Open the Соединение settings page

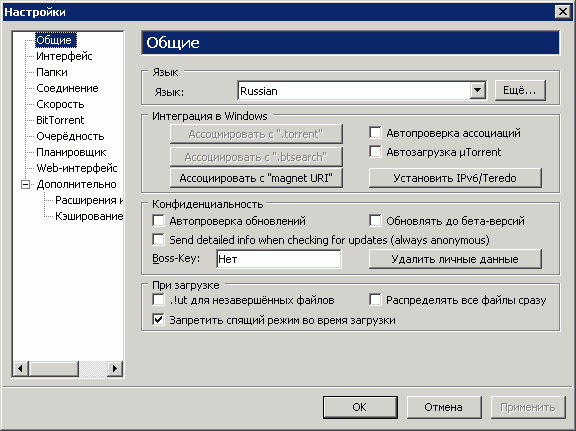pyautogui.click(x=67, y=88)
